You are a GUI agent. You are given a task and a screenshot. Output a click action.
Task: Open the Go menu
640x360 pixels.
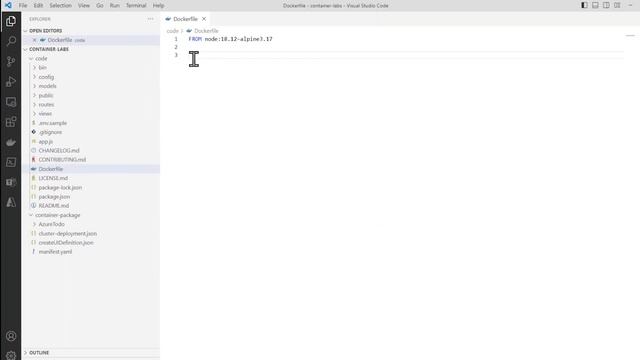tap(100, 5)
